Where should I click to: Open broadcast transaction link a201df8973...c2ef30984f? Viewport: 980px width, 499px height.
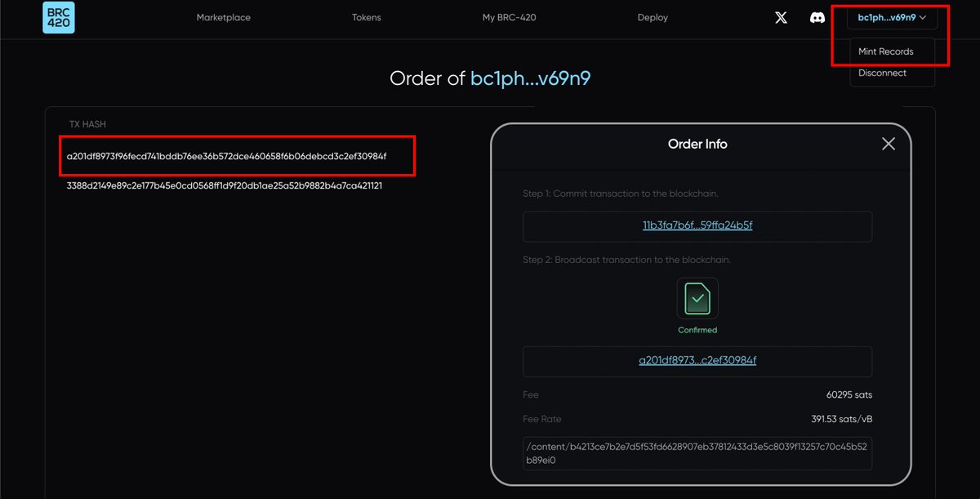697,360
